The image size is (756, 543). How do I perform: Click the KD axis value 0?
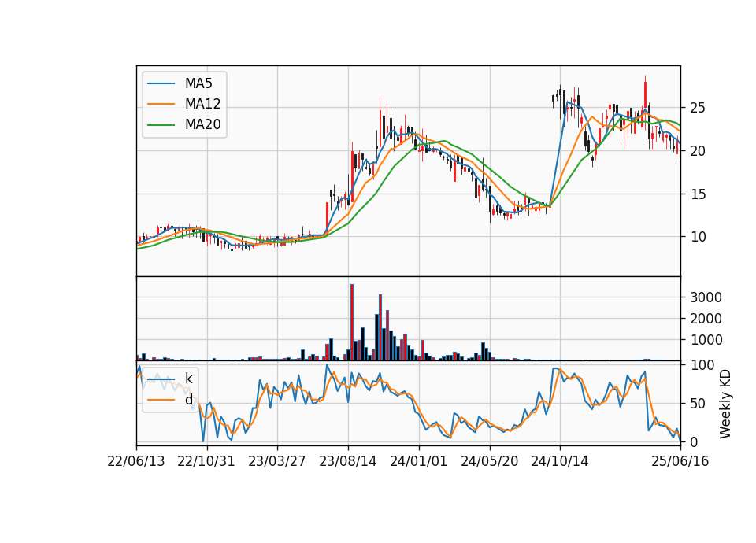click(x=694, y=441)
